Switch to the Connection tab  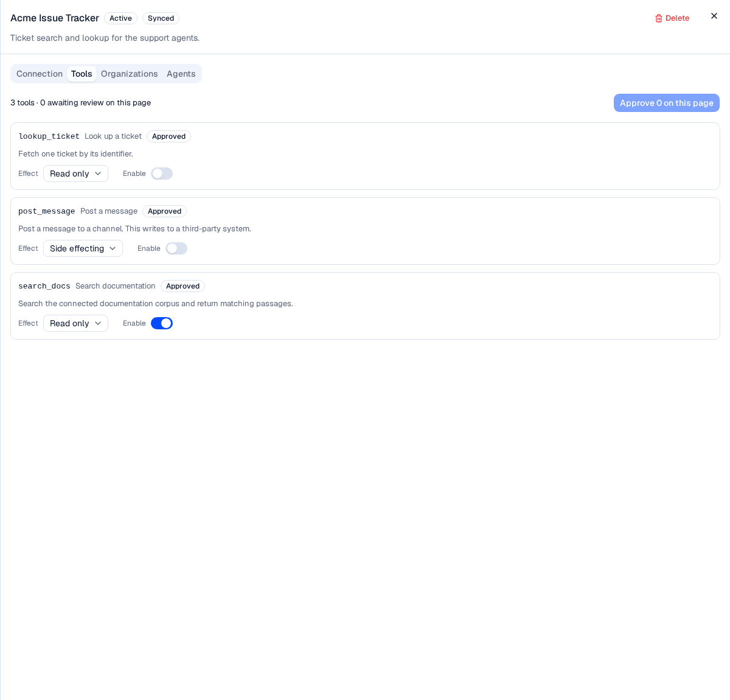40,74
